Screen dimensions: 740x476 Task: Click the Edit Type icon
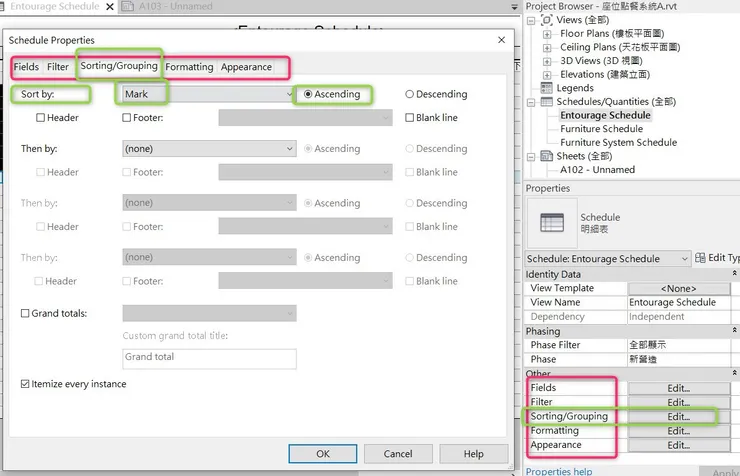(x=700, y=258)
